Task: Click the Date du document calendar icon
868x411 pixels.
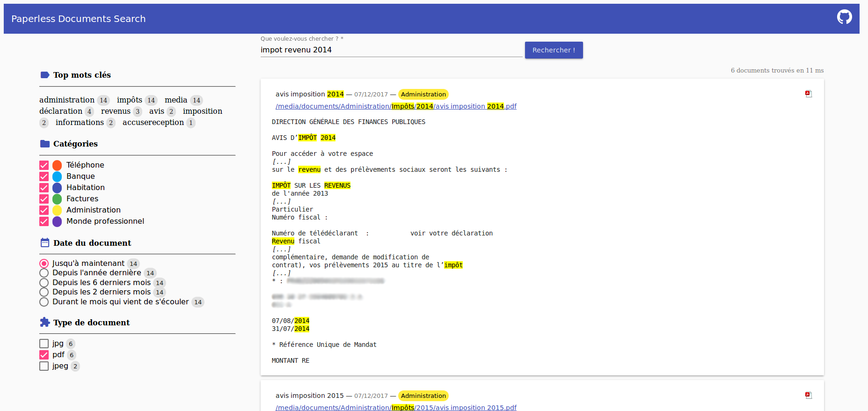Action: pos(45,242)
